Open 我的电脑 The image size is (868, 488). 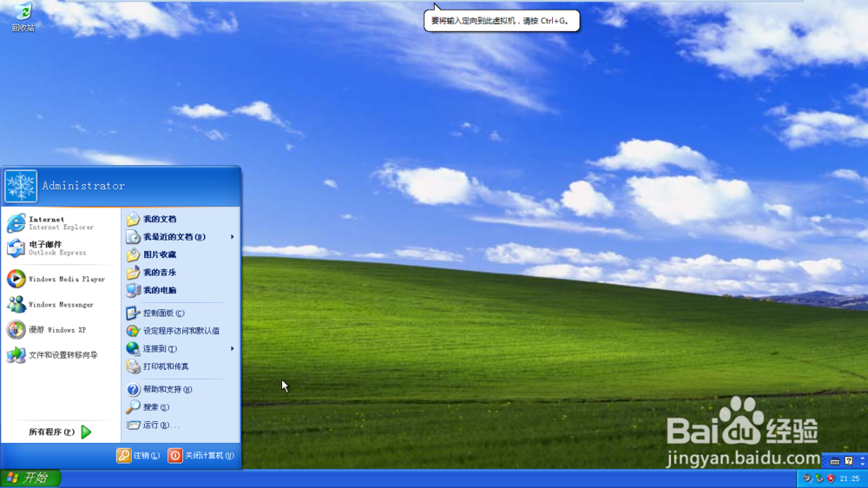pyautogui.click(x=181, y=290)
